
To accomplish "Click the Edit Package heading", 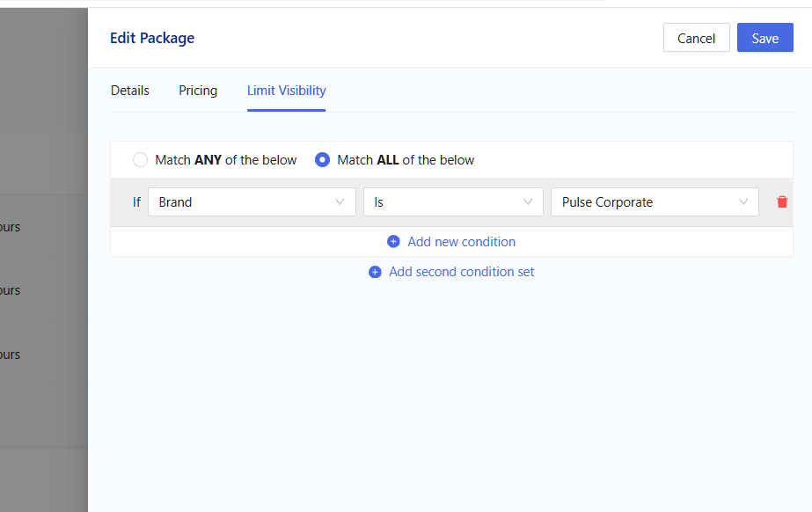I will [152, 39].
